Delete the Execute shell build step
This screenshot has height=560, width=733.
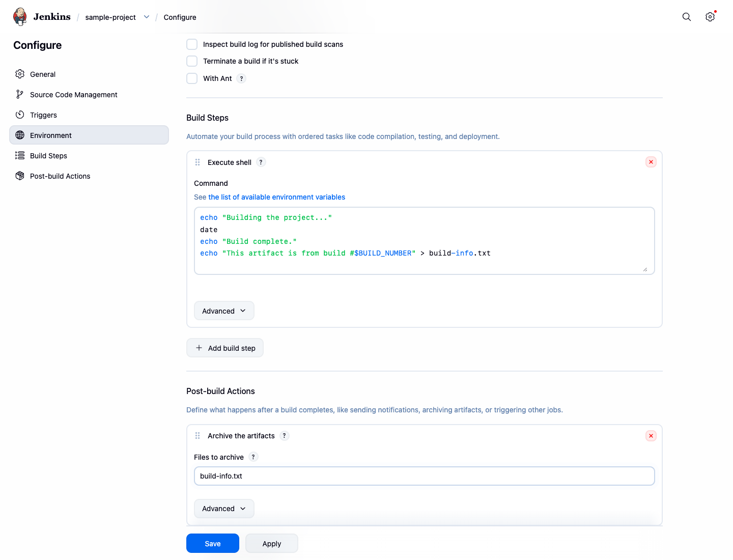click(651, 162)
